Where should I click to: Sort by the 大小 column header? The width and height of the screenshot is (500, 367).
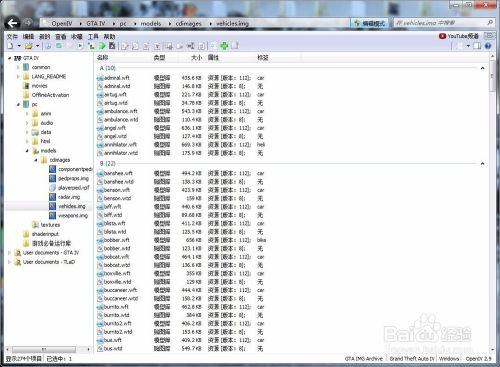click(197, 58)
